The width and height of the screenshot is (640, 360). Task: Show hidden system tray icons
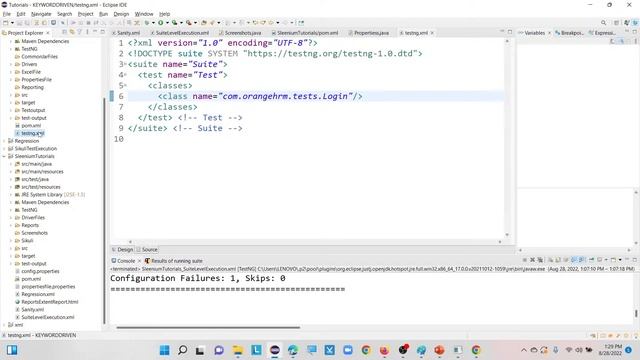(x=524, y=350)
